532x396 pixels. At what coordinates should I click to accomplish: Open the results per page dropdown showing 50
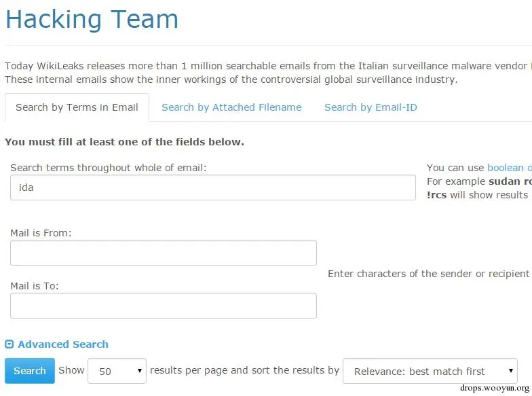tap(117, 371)
